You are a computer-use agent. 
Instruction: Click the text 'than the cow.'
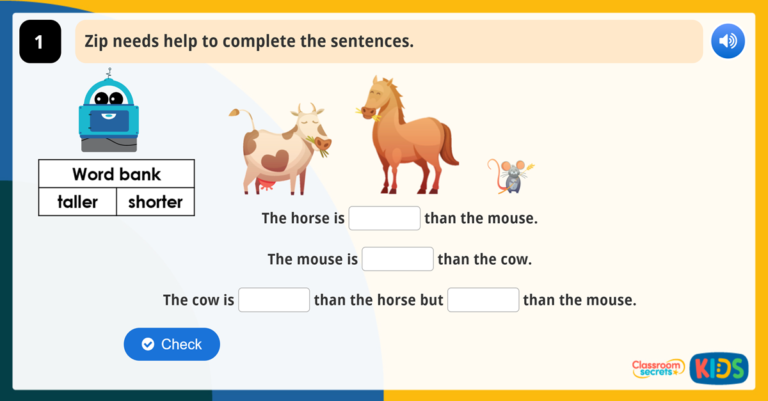(484, 259)
